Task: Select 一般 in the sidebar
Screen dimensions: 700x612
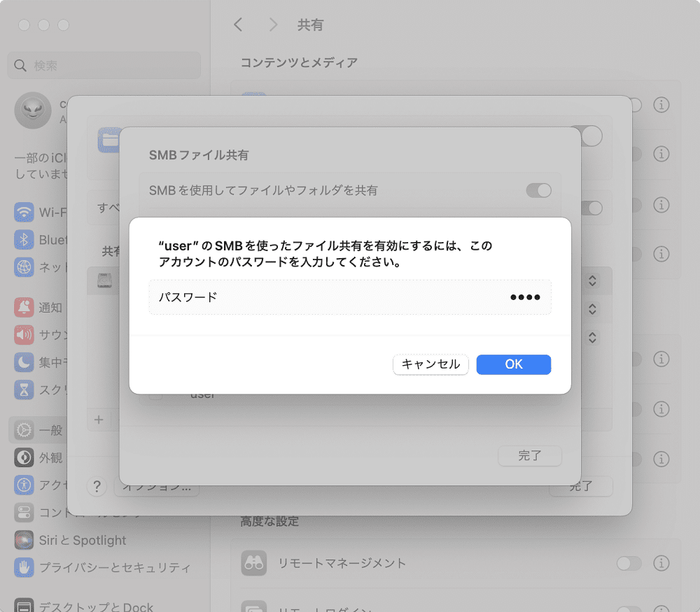Action: point(38,430)
